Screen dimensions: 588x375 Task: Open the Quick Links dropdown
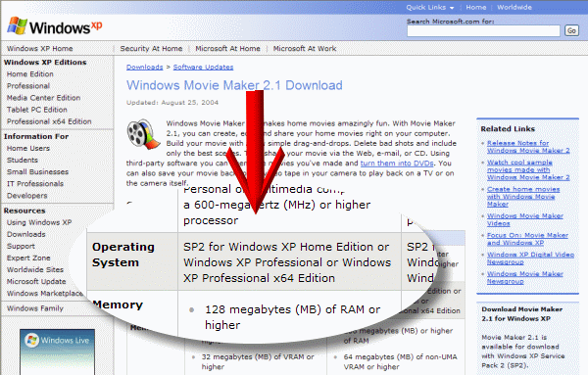tap(430, 7)
